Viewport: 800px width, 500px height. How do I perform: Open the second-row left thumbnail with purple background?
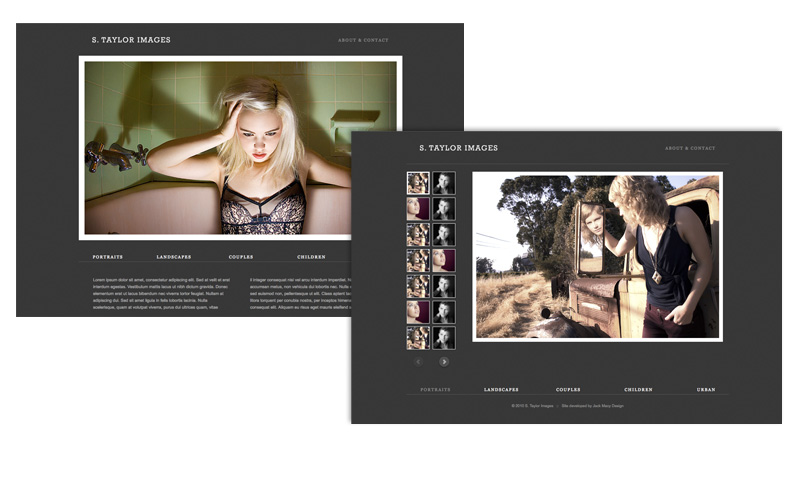pyautogui.click(x=418, y=209)
